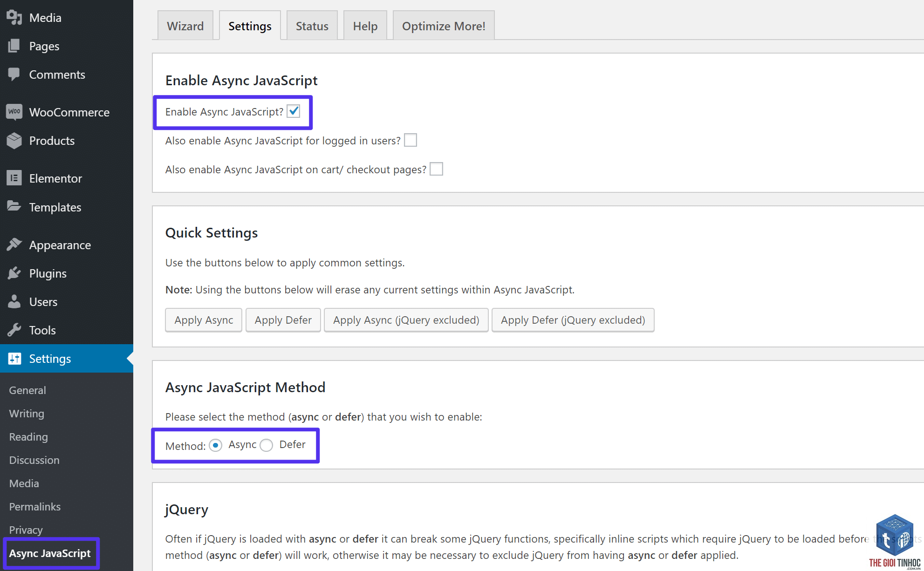The image size is (924, 571).
Task: Click the Settings sliders icon
Action: 14,358
